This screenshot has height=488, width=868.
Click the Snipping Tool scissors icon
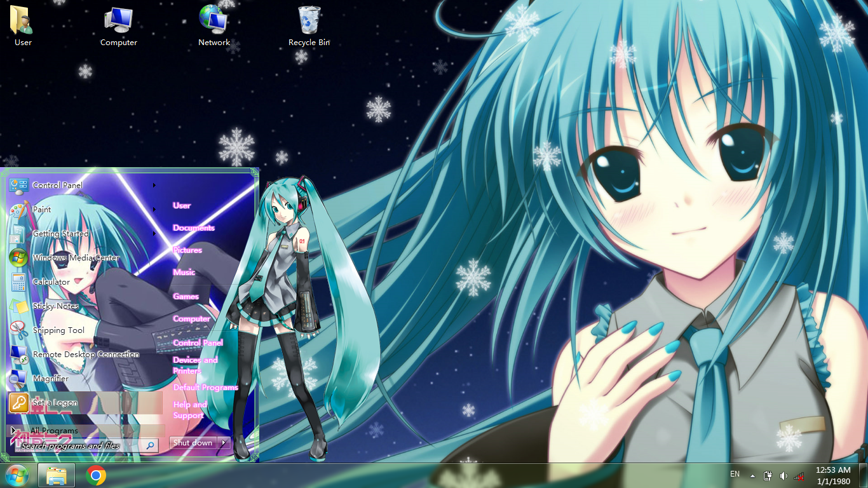point(19,330)
